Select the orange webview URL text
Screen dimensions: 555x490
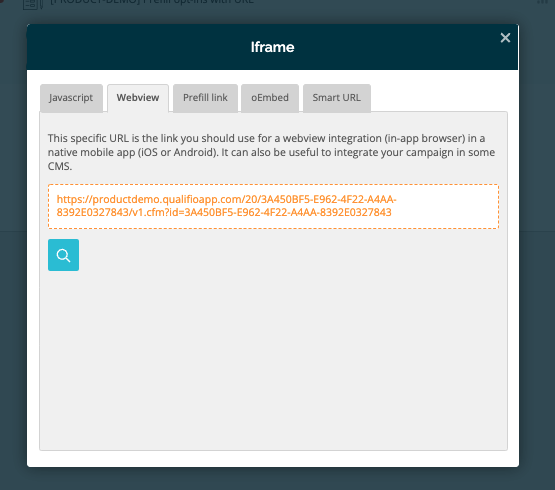point(227,206)
